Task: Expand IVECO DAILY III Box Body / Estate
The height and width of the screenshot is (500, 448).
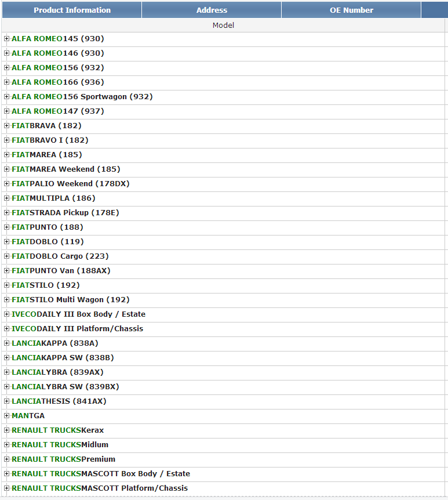Action: (6, 314)
